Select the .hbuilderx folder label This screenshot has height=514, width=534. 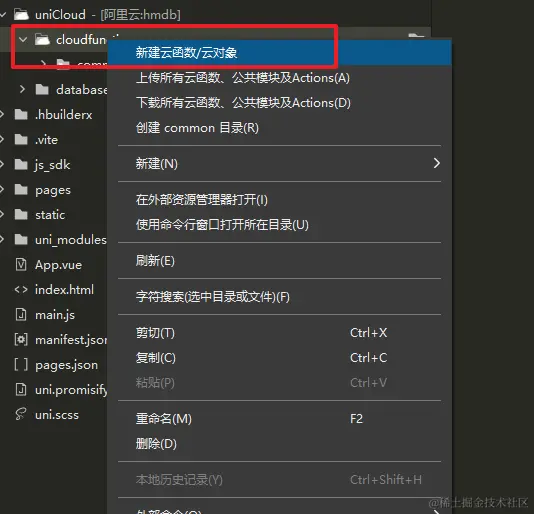tap(64, 115)
